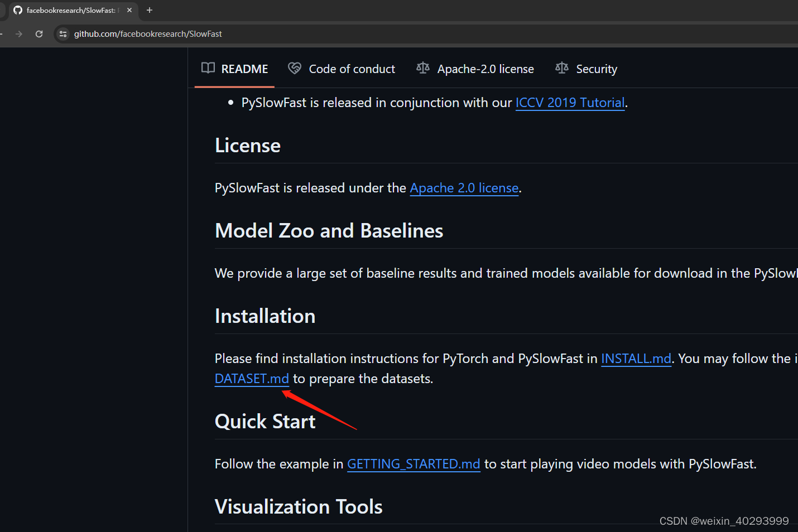The image size is (798, 532).
Task: Open the Apache-2.0 license tab
Action: point(475,69)
